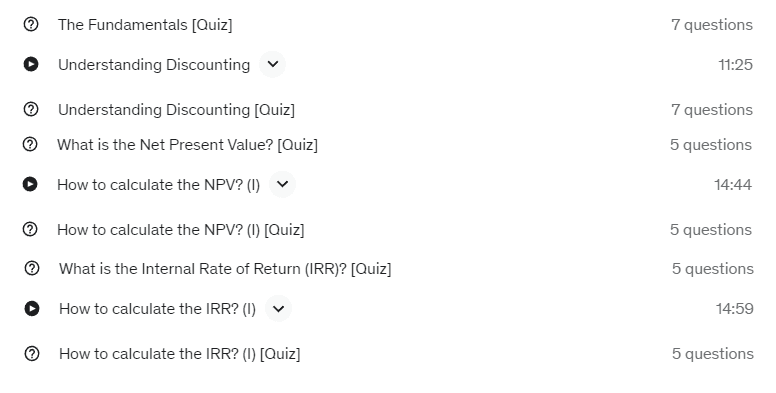Expand the Understanding Discounting lecture description
Viewport: 776px width, 393px height.
pos(273,64)
